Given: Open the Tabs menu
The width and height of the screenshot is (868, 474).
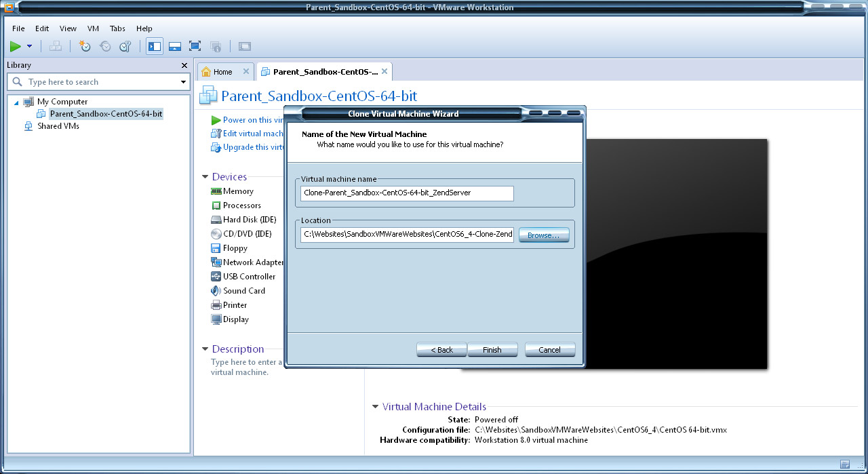Looking at the screenshot, I should point(117,28).
